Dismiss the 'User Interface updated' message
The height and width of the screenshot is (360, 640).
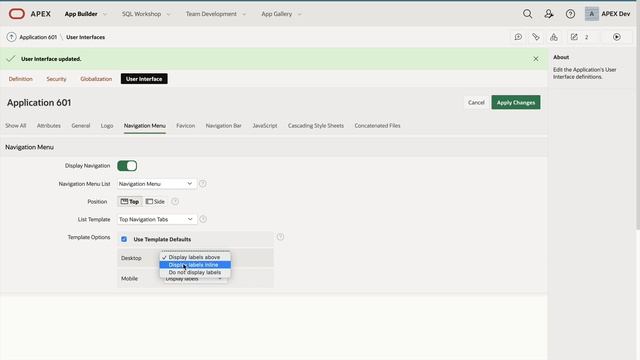[x=536, y=59]
